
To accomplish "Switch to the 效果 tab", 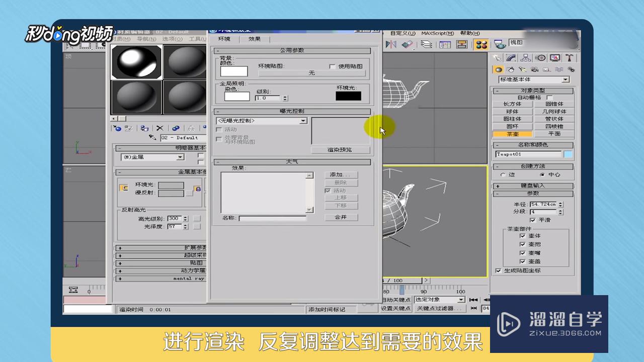I will pyautogui.click(x=255, y=39).
